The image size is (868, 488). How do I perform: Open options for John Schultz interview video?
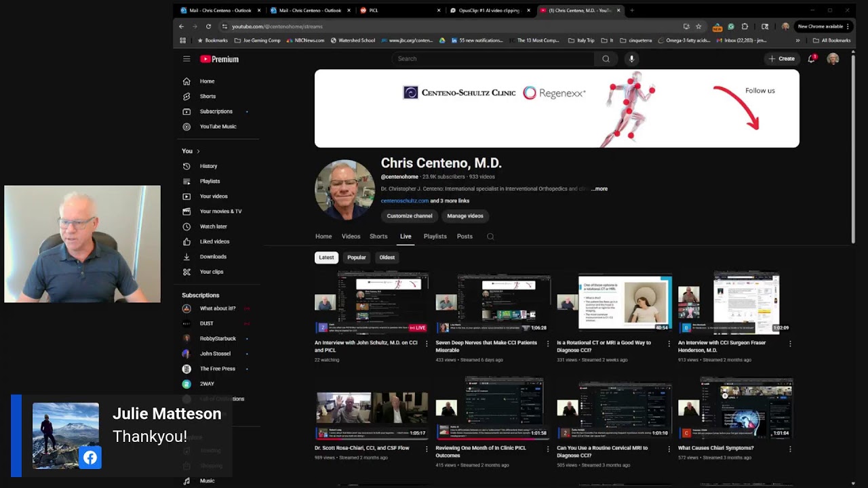[x=427, y=344]
